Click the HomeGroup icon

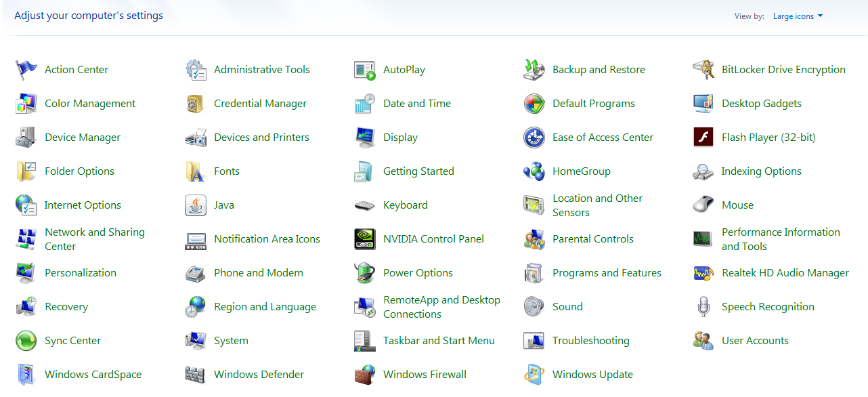click(x=534, y=171)
